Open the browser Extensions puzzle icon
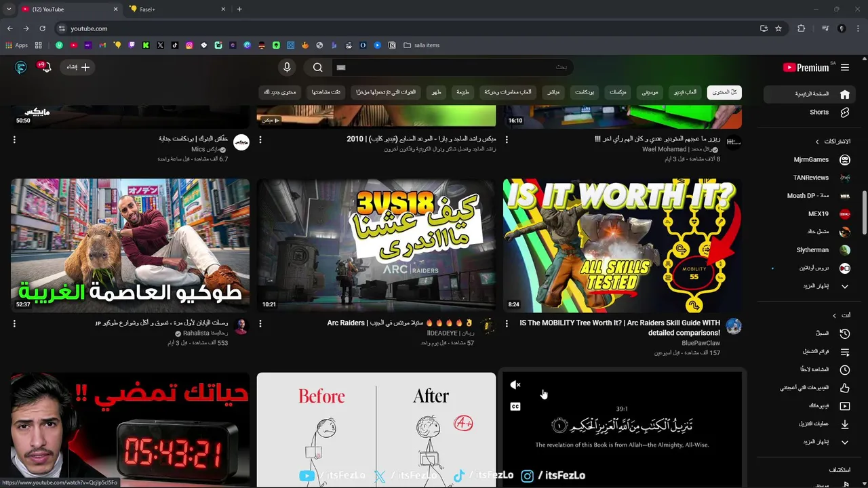868x488 pixels. click(x=802, y=28)
